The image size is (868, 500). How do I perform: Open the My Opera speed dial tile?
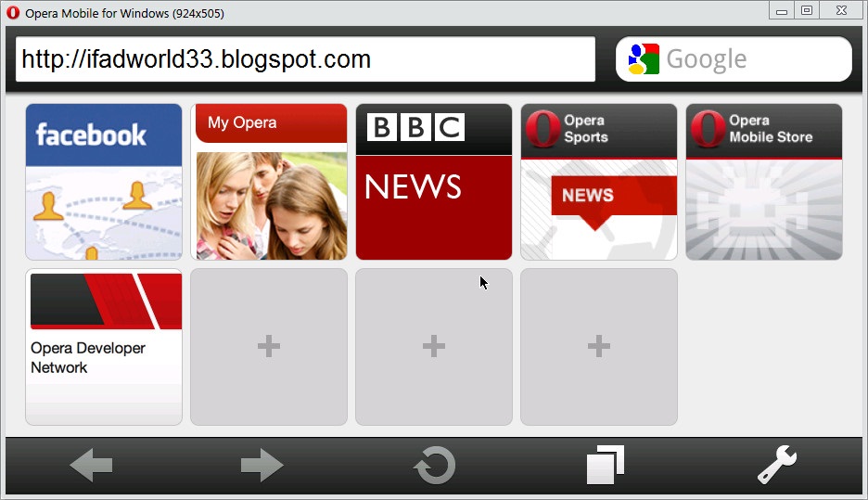(269, 182)
